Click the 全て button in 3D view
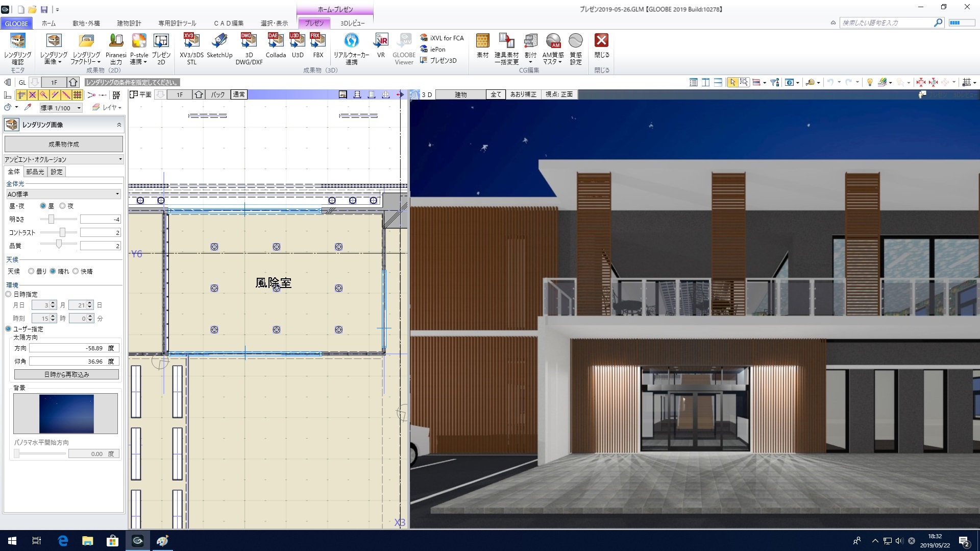 point(496,94)
